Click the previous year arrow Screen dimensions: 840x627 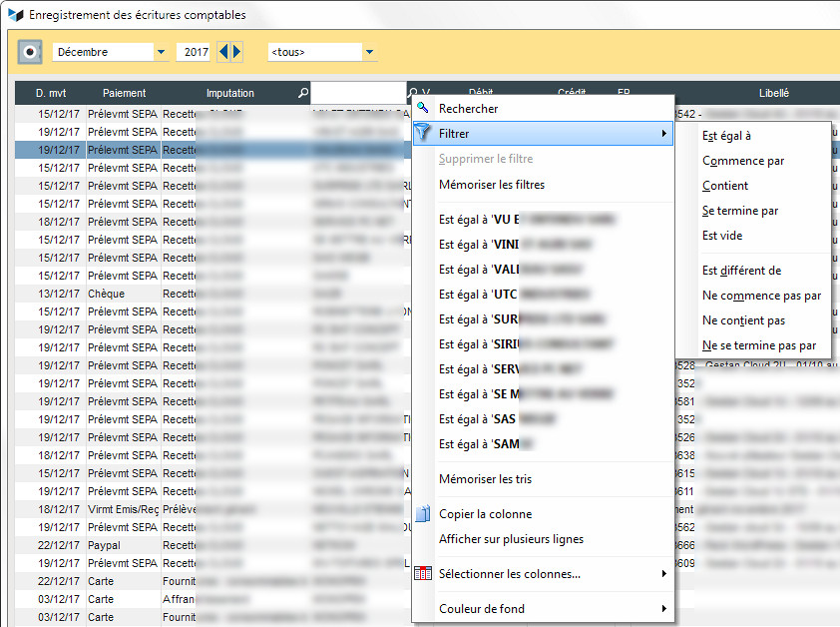point(223,52)
